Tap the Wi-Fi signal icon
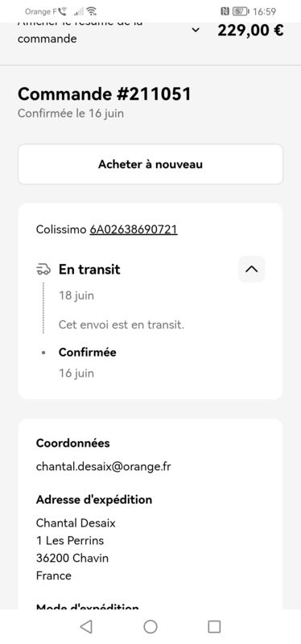 click(x=92, y=11)
